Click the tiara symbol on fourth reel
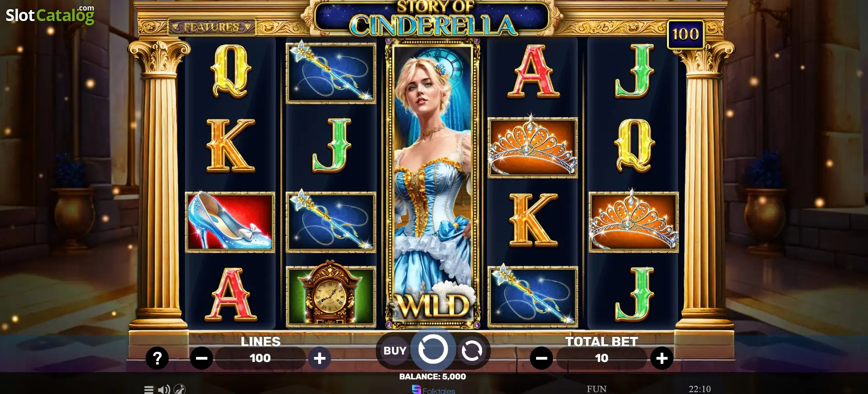The width and height of the screenshot is (868, 394). (x=532, y=147)
